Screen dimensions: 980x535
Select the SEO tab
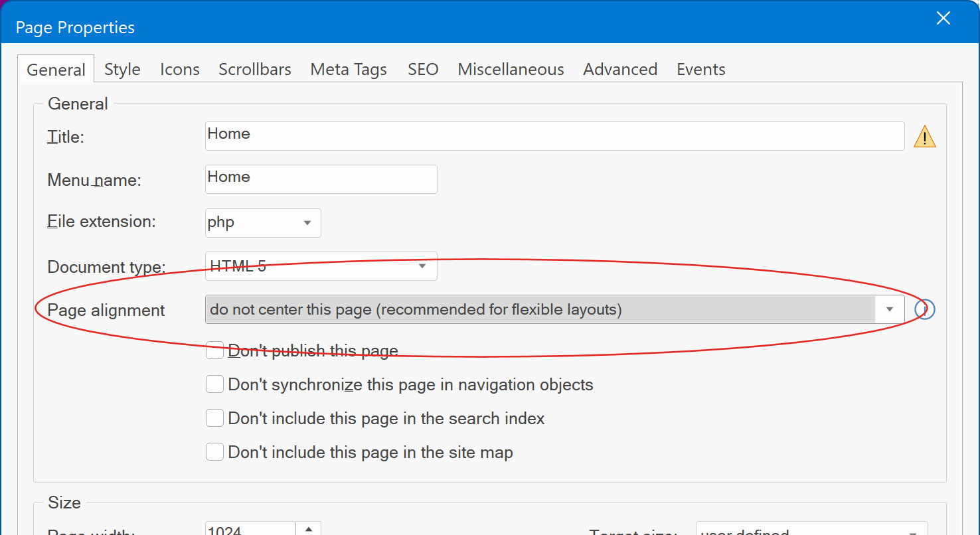pyautogui.click(x=423, y=70)
